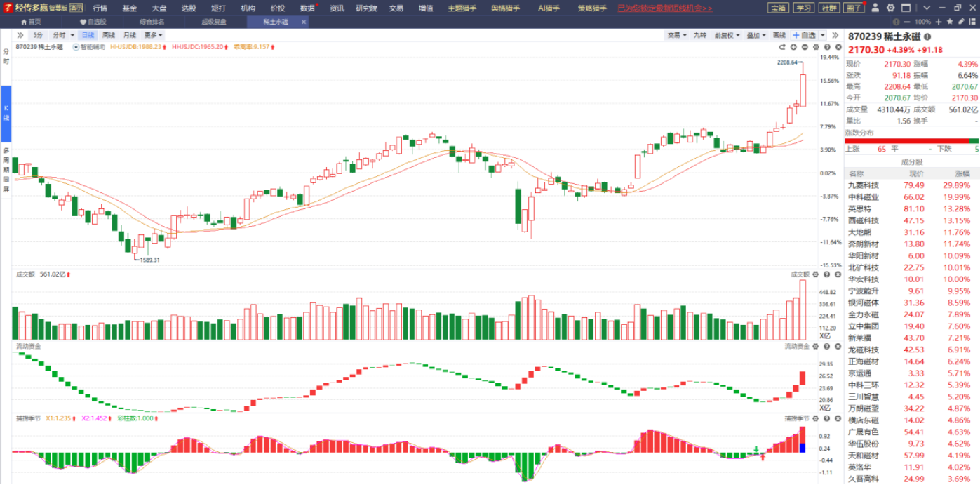
Task: Select 日线 daily period
Action: pos(88,35)
